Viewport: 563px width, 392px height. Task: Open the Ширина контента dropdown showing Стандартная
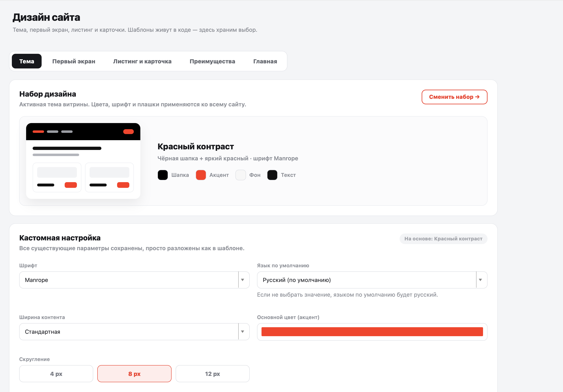134,332
